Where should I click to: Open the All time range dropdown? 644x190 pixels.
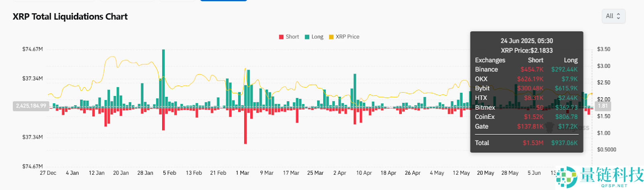tap(613, 16)
